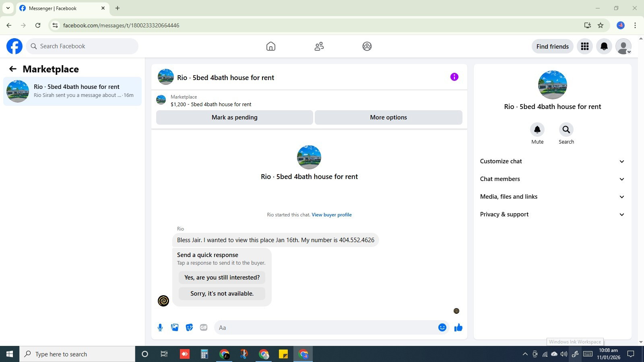This screenshot has height=362, width=644.
Task: Open the notifications bell in the header
Action: 604,46
